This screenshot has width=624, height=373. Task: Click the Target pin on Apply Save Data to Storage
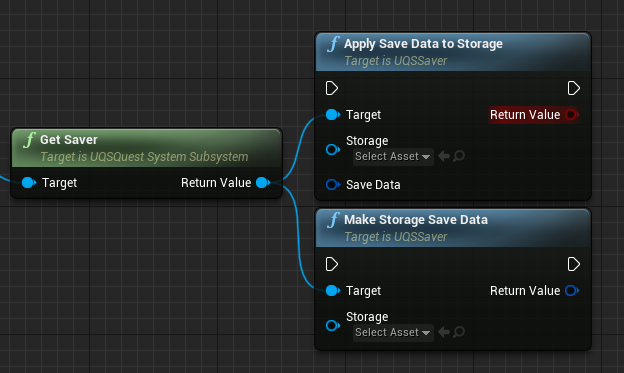pyautogui.click(x=333, y=115)
